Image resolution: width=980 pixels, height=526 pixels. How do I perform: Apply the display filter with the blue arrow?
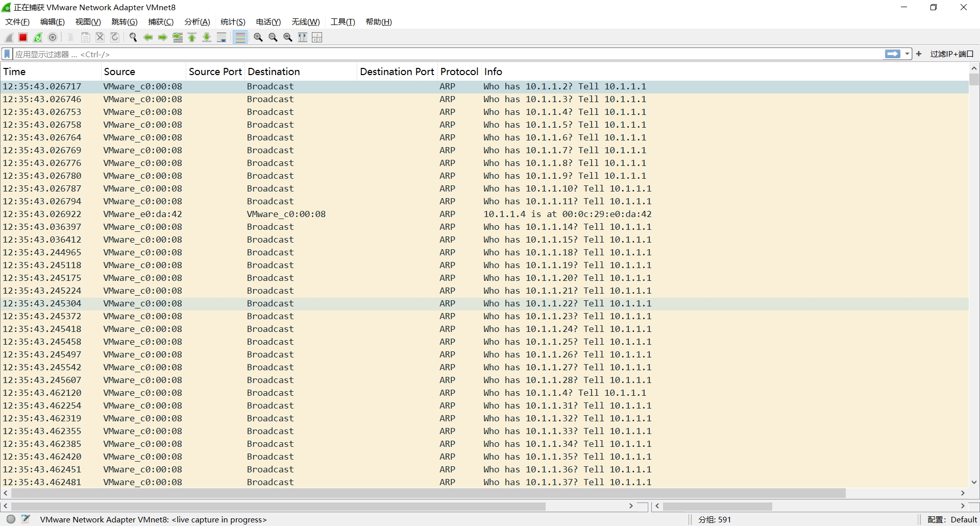coord(893,54)
